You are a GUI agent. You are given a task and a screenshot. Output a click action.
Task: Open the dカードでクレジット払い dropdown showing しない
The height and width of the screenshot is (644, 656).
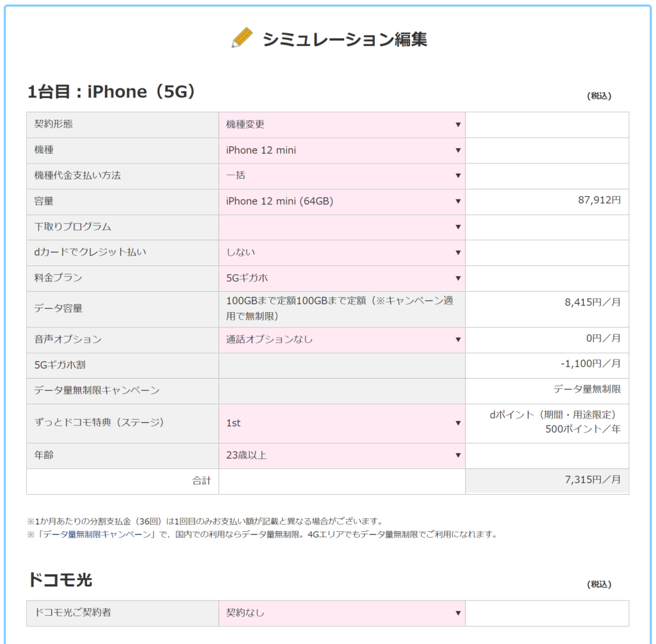coord(342,252)
